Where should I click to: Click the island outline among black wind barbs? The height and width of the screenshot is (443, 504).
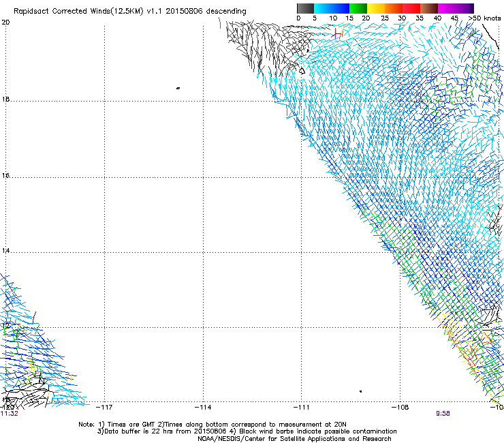coord(302,71)
